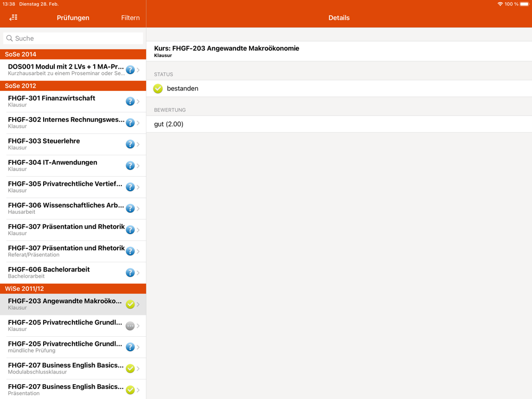
Task: Tap question-mark icon for FHGF-303 Steuerlehre
Action: (x=130, y=144)
